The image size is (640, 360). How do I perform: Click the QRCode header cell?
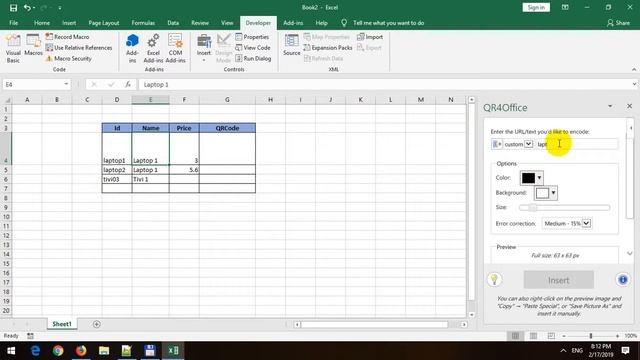227,128
